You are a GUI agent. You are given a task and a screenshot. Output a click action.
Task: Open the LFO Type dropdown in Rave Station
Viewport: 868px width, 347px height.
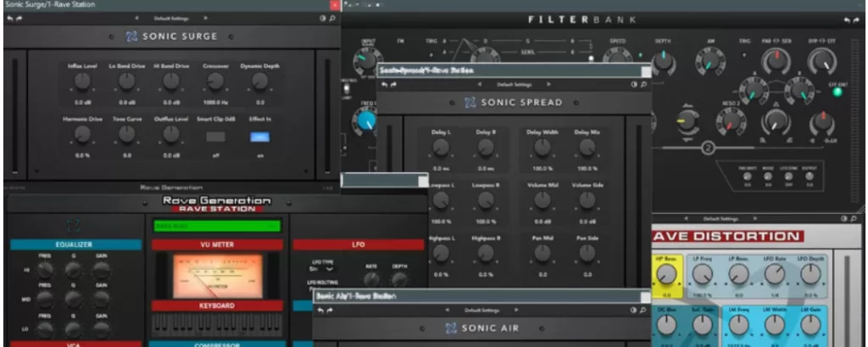coord(321,269)
